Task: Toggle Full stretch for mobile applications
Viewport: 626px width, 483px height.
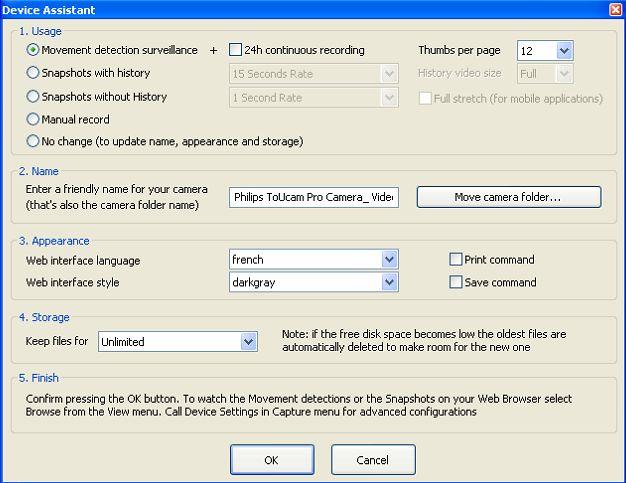Action: point(427,99)
